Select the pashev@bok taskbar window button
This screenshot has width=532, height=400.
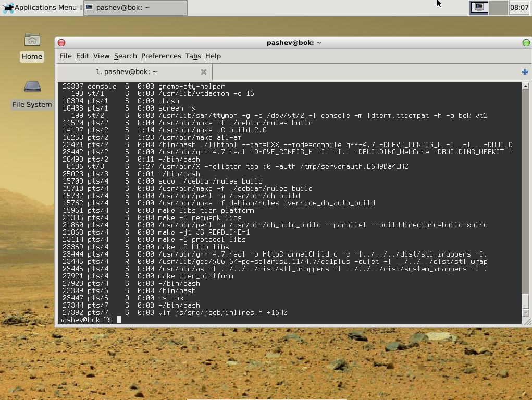point(135,7)
